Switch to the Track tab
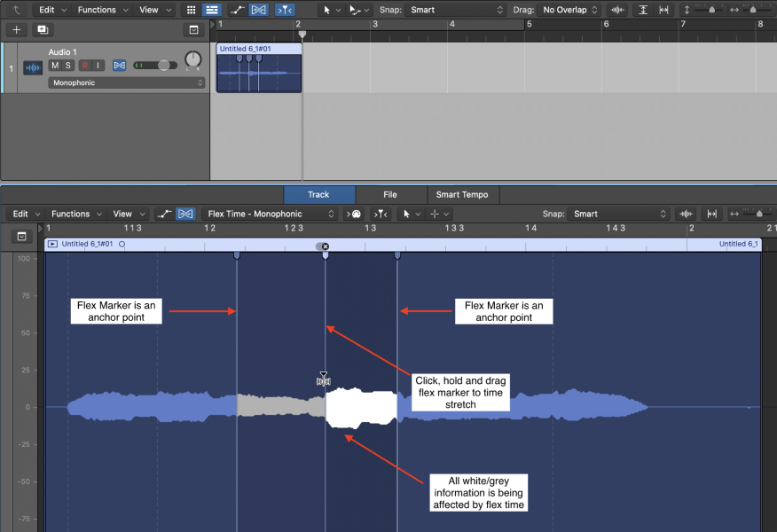This screenshot has height=532, width=777. tap(318, 195)
